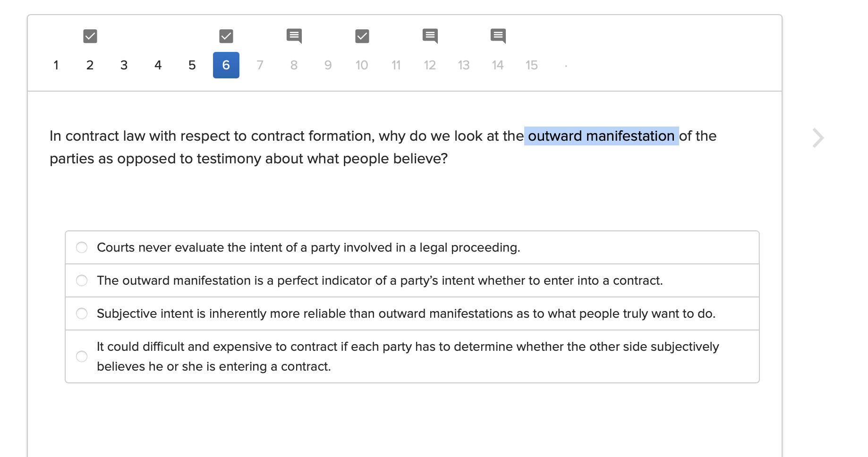Open question 11
The width and height of the screenshot is (868, 457).
tap(396, 65)
